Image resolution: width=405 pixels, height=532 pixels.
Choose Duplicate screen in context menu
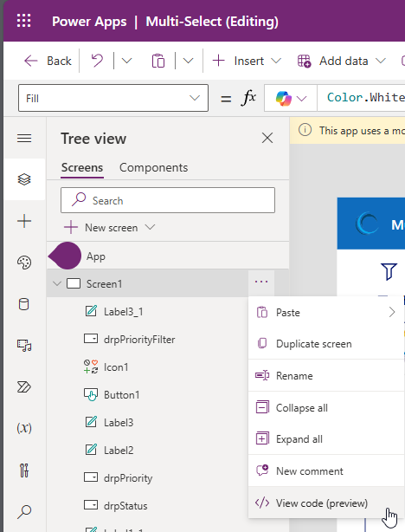pyautogui.click(x=326, y=344)
